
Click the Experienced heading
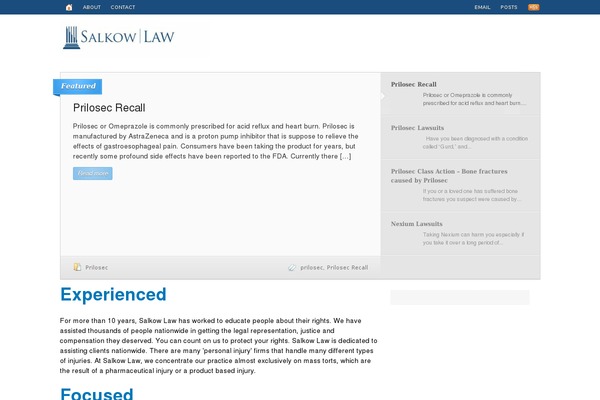113,295
